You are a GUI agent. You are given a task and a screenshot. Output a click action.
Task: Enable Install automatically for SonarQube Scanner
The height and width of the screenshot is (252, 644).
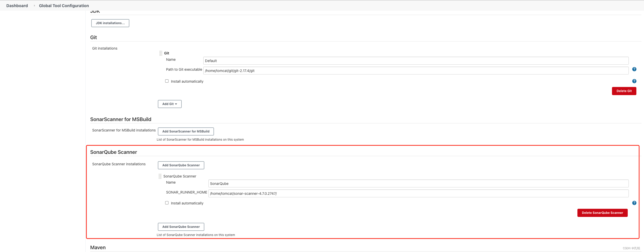(167, 203)
